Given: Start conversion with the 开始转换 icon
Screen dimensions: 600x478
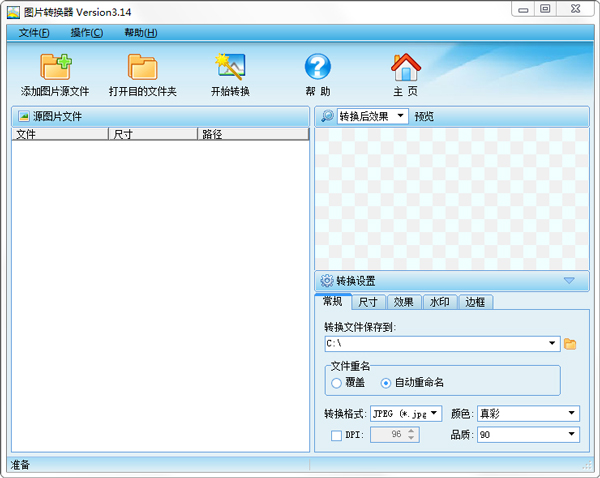Looking at the screenshot, I should 230,67.
